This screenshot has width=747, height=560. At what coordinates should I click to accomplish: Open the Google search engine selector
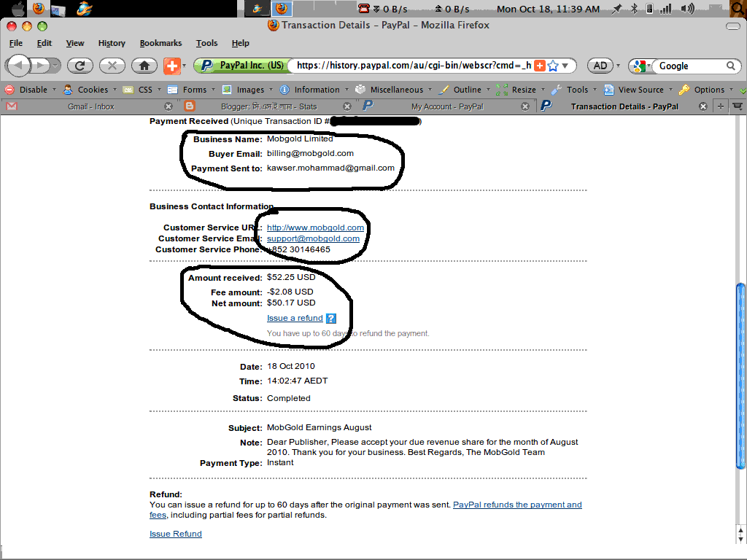click(640, 66)
